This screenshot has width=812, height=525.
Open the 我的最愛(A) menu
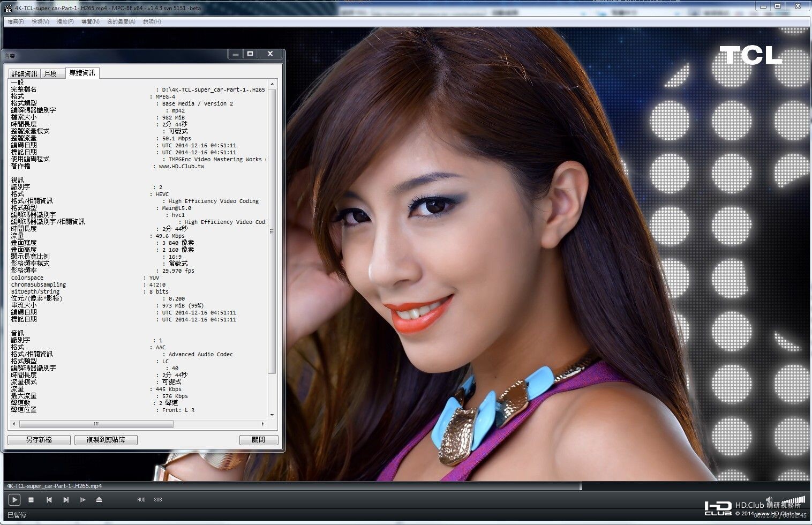(121, 21)
